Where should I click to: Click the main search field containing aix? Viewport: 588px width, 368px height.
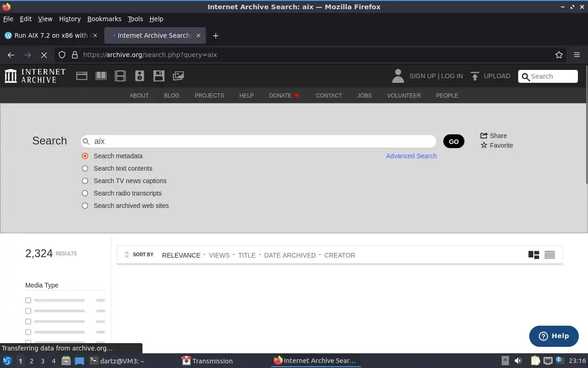259,141
